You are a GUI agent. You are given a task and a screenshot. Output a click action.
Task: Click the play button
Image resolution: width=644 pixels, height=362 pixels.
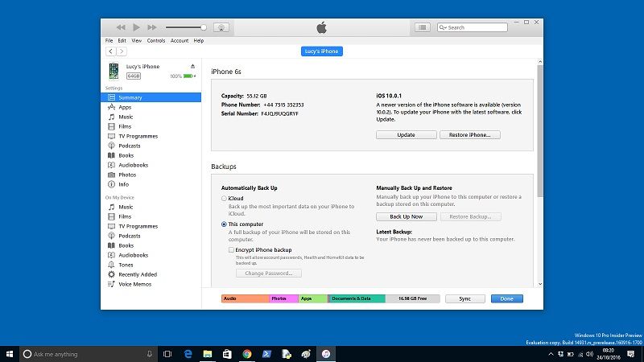tap(136, 27)
